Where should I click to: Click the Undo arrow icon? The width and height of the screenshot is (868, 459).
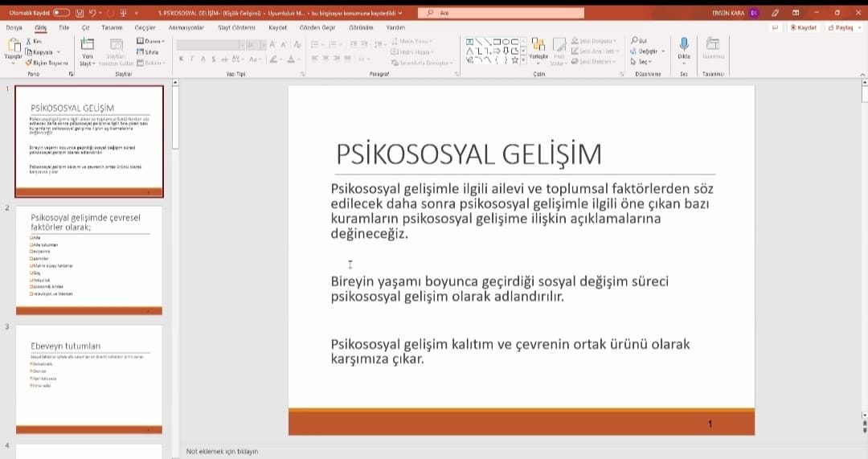[92, 12]
